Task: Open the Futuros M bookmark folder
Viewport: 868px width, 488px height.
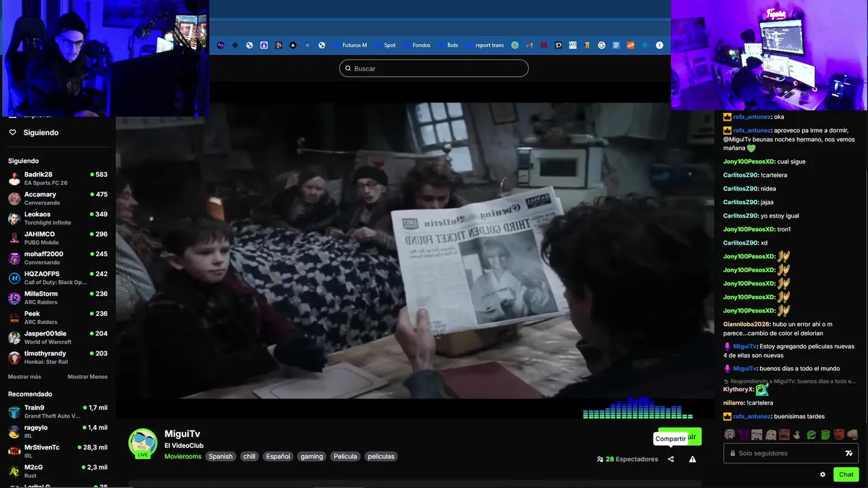Action: 350,45
